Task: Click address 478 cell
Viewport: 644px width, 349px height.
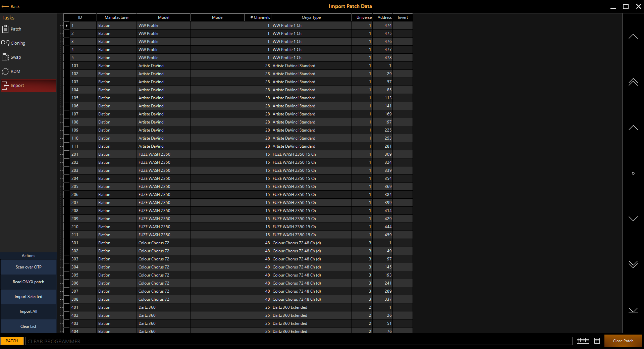Action: coord(383,58)
